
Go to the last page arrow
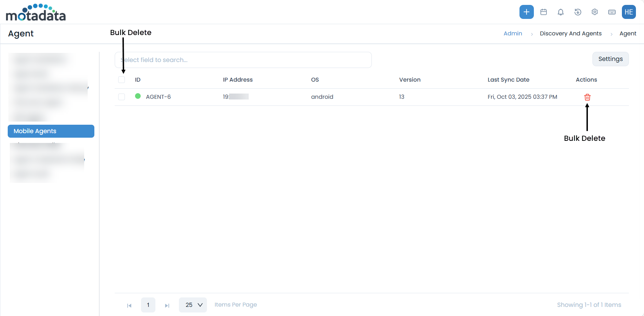pos(167,305)
